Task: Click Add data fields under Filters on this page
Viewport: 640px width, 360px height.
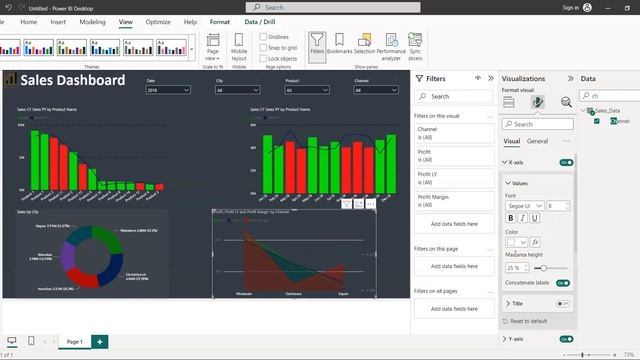Action: (x=454, y=266)
